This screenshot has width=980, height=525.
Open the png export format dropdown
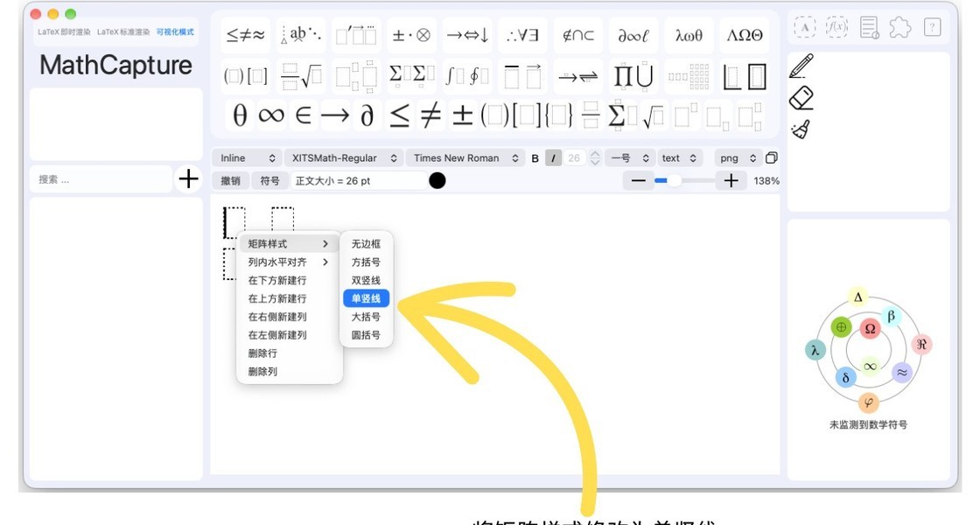tap(738, 158)
